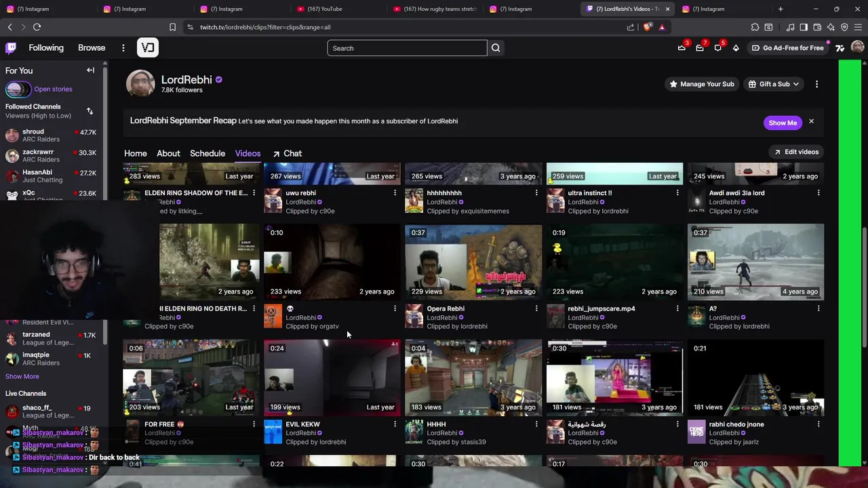The height and width of the screenshot is (488, 868).
Task: Play the rebhi_jumpscare.mp4 clip thumbnail
Action: pos(614,262)
